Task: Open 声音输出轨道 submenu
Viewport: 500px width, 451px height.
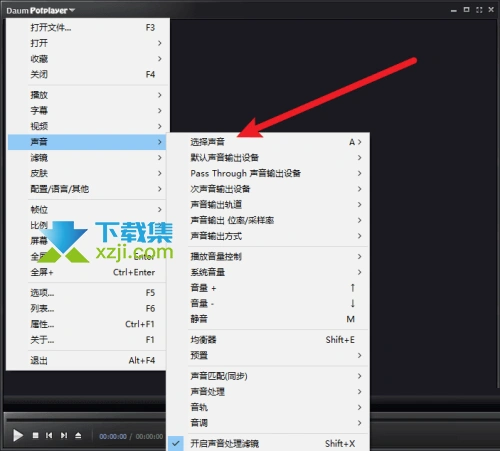Action: pos(268,204)
